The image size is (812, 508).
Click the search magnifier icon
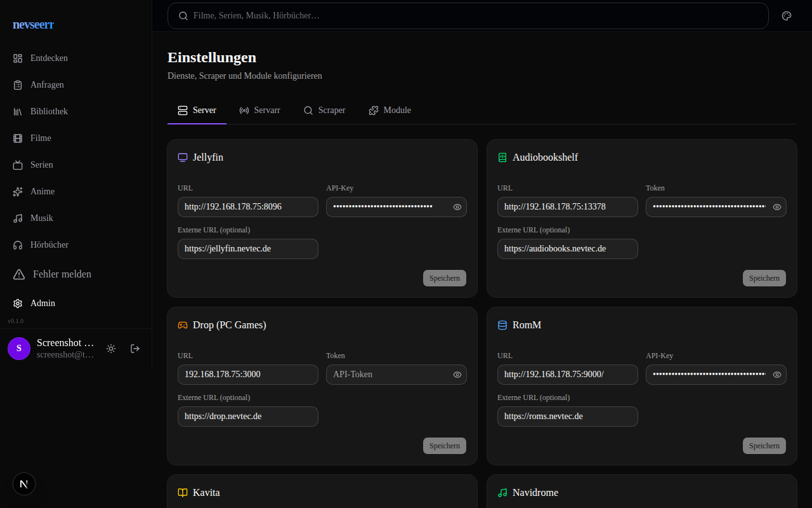click(183, 16)
